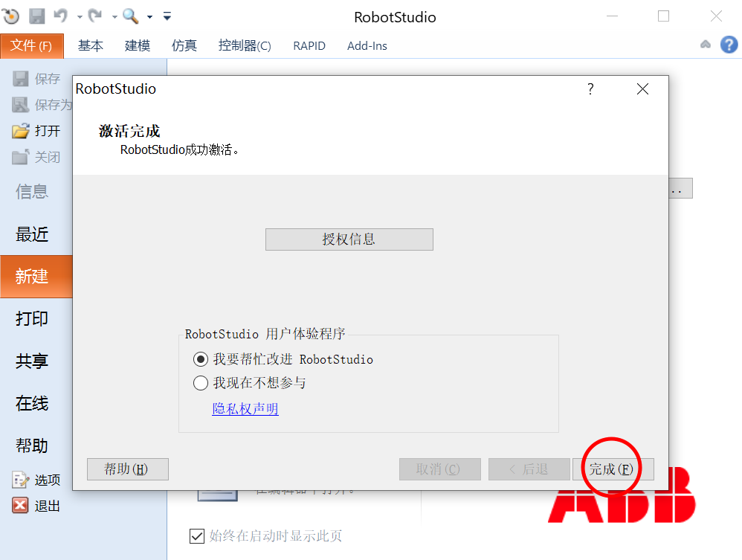Select 在线 in the file sidebar
The height and width of the screenshot is (560, 742).
[x=32, y=403]
